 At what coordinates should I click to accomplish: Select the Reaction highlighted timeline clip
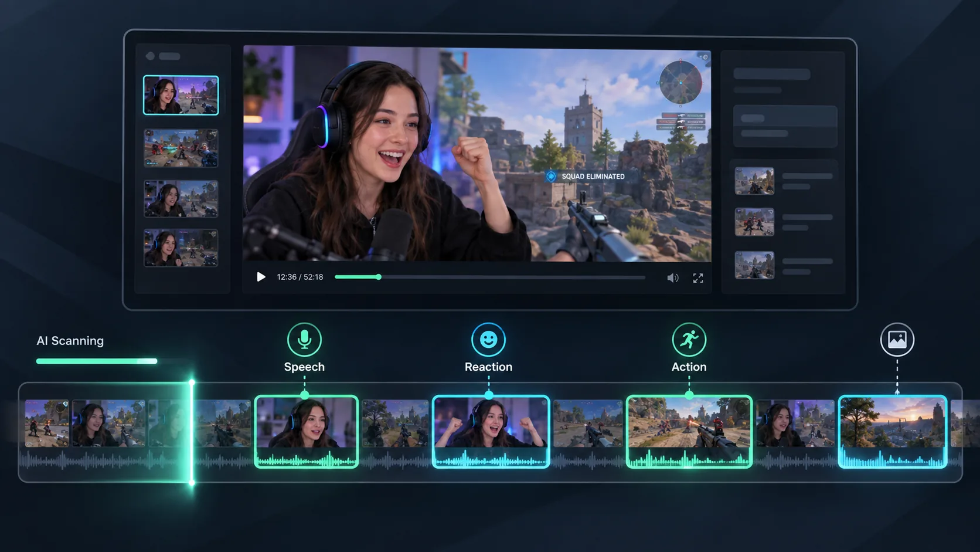pos(491,432)
